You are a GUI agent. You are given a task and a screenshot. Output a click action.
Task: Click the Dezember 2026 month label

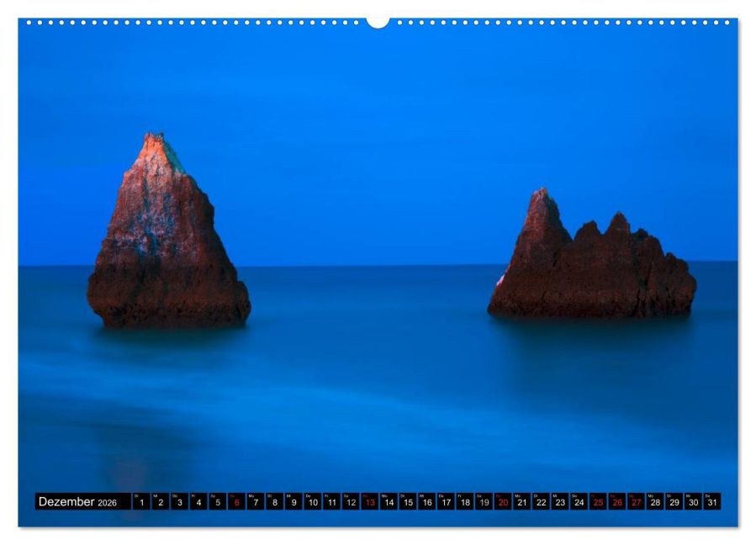point(77,501)
